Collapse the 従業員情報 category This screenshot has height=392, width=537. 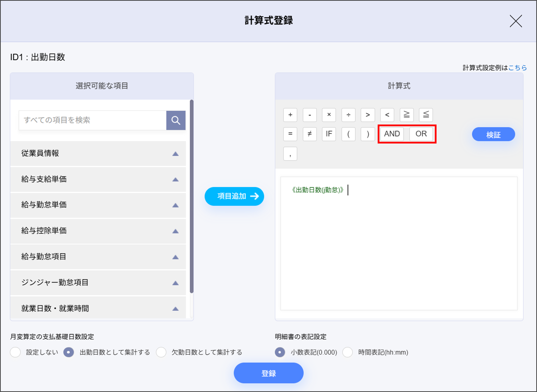pos(176,154)
